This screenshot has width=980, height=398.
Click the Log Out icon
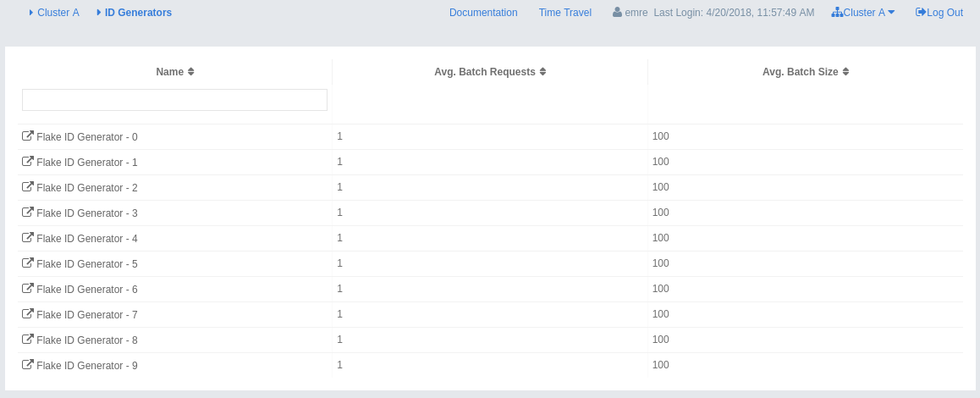pos(921,13)
